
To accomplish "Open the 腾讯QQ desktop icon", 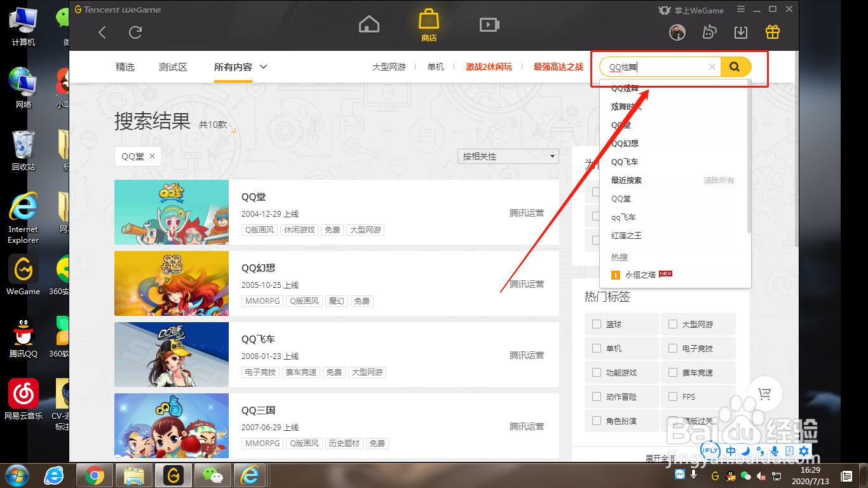I will pos(24,337).
